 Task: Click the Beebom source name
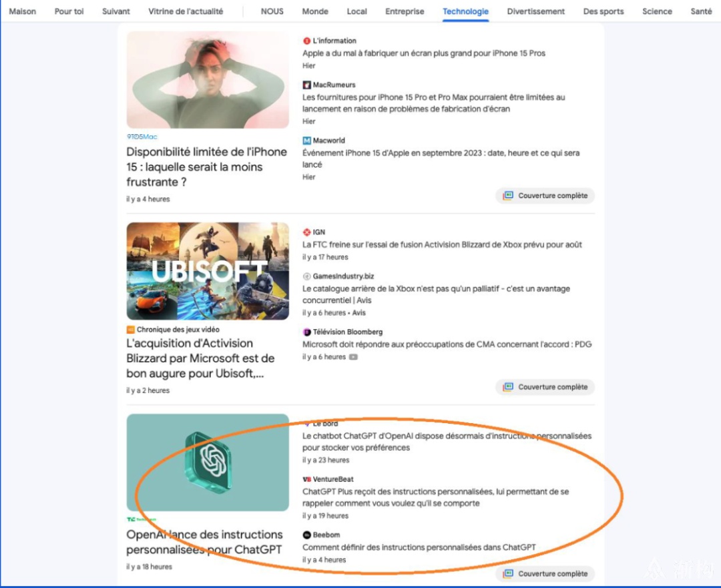coord(326,535)
